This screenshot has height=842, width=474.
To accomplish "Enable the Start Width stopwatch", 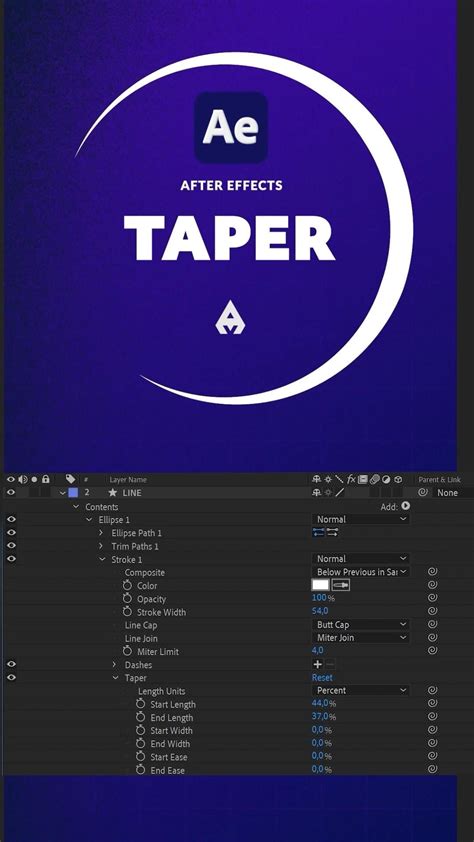I will point(141,730).
